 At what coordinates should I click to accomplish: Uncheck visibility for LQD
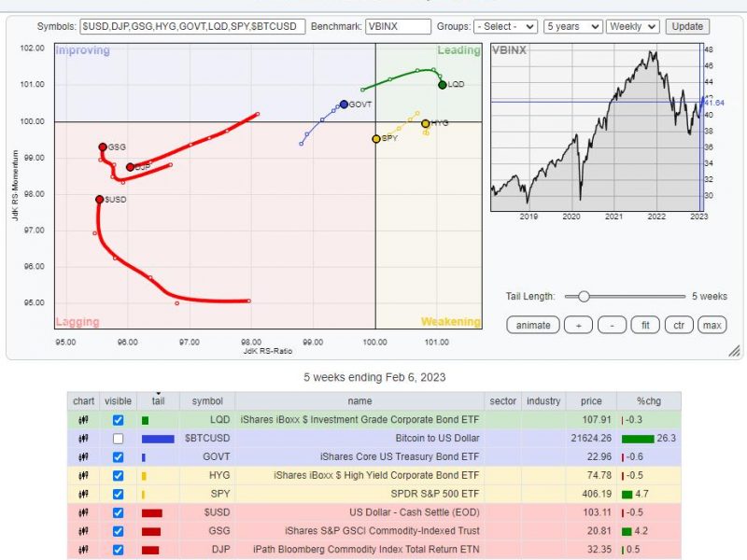(x=119, y=420)
